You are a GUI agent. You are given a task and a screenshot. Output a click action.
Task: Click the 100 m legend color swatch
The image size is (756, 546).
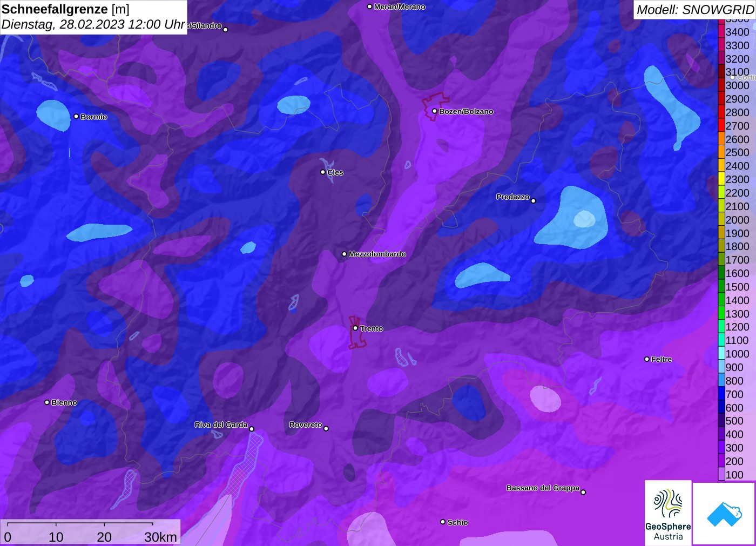point(721,475)
